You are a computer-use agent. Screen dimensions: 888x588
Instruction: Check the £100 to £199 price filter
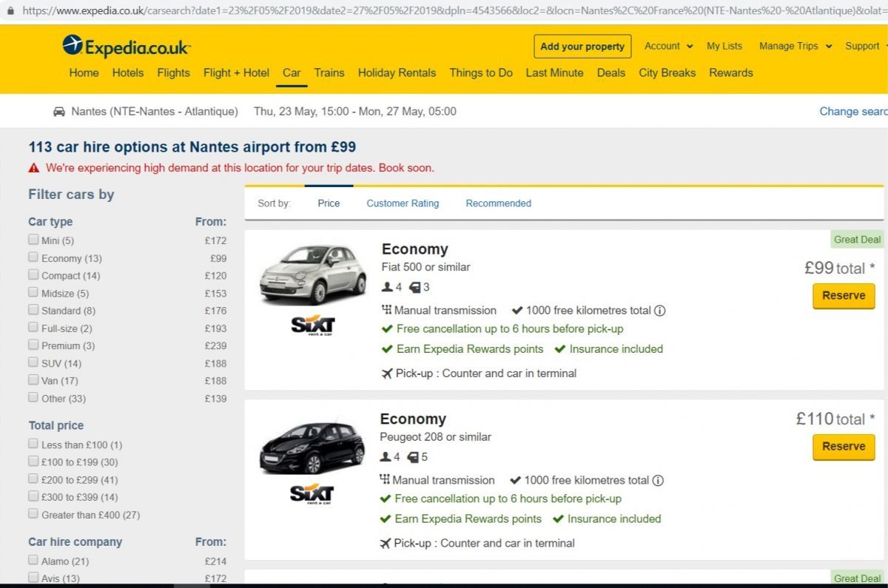click(33, 462)
